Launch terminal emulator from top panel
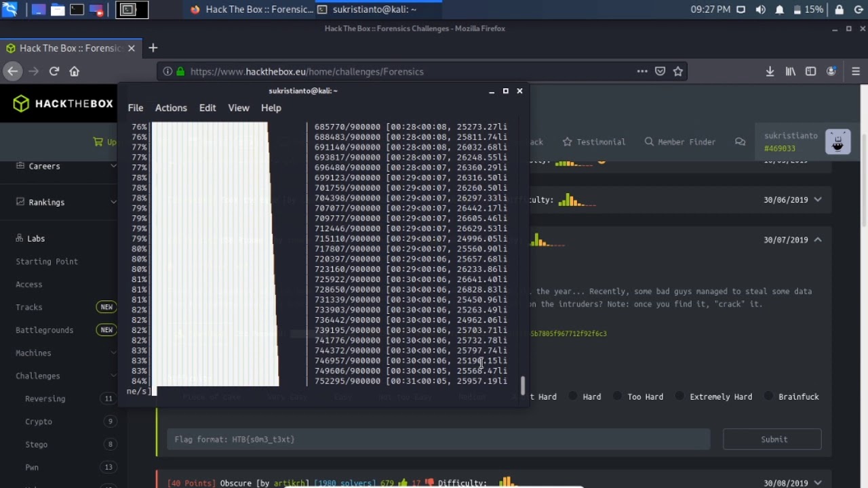The width and height of the screenshot is (868, 488). click(x=77, y=9)
